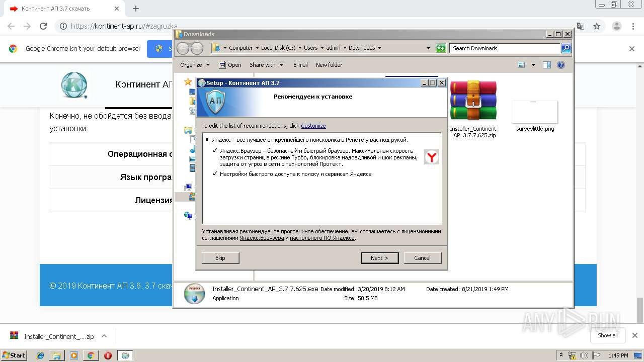Click Open in the Explorer toolbar
The height and width of the screenshot is (362, 644).
(230, 65)
